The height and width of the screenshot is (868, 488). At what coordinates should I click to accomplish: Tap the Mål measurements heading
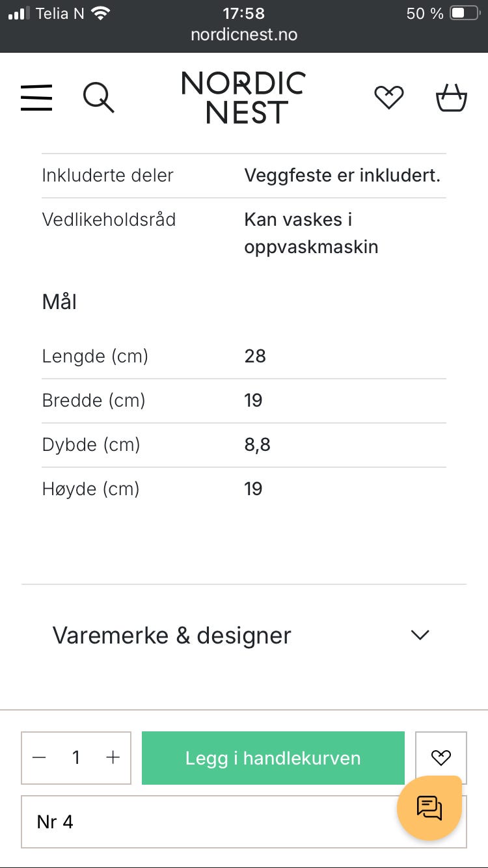(x=59, y=302)
